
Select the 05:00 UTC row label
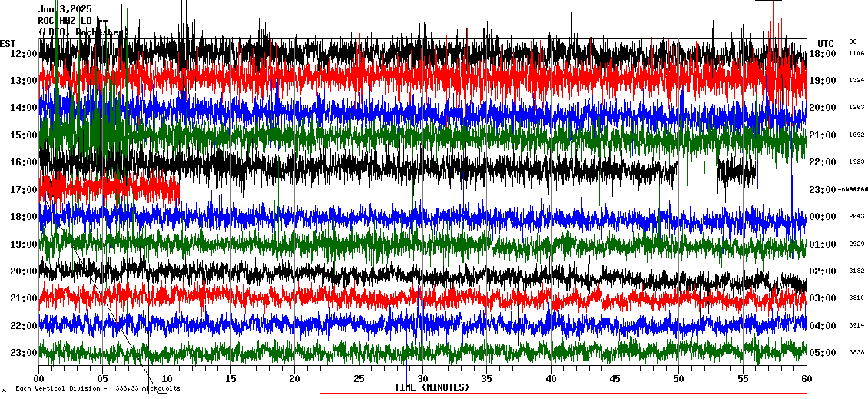(x=823, y=353)
